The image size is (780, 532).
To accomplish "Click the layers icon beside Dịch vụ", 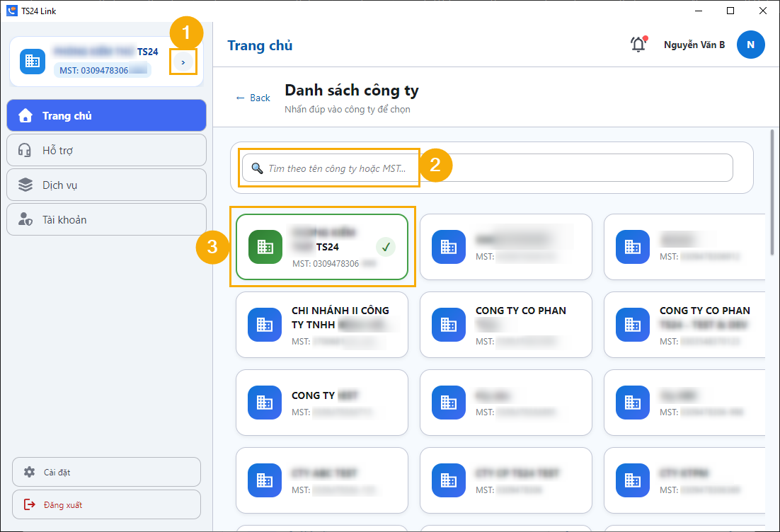I will coord(25,185).
